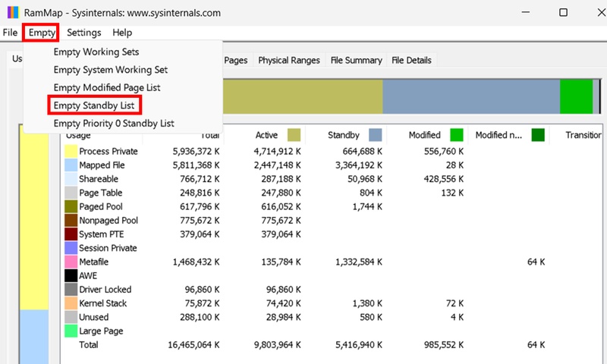Click the black AWE color square
The width and height of the screenshot is (607, 364).
point(71,275)
